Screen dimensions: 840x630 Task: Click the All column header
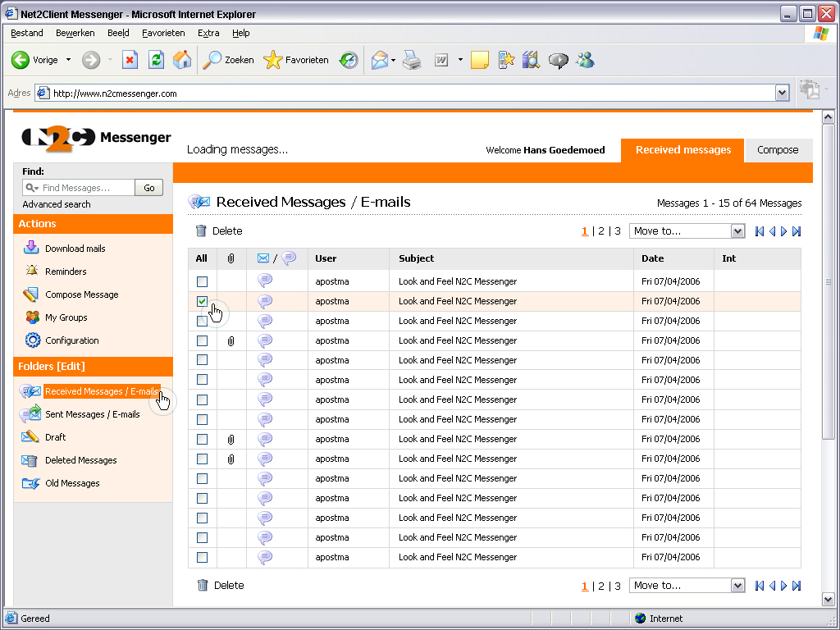pos(202,258)
